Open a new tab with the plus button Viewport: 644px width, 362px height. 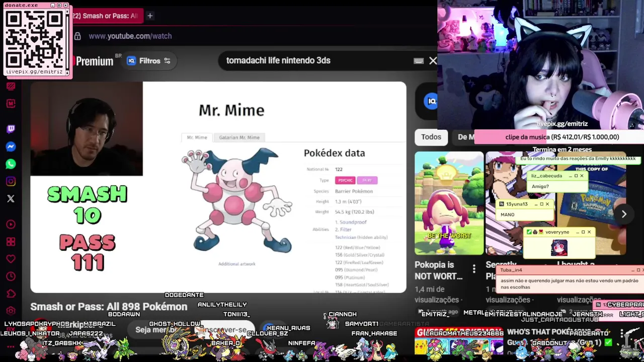pos(150,16)
